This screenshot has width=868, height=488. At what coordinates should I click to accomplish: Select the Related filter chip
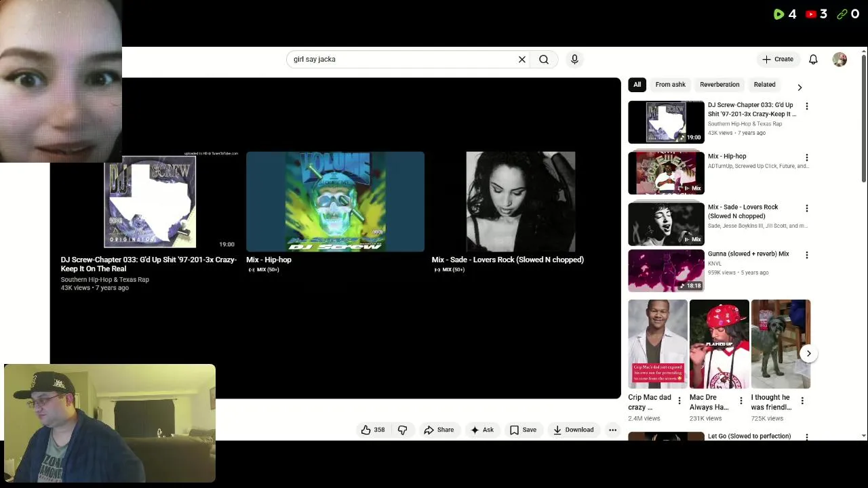[764, 85]
